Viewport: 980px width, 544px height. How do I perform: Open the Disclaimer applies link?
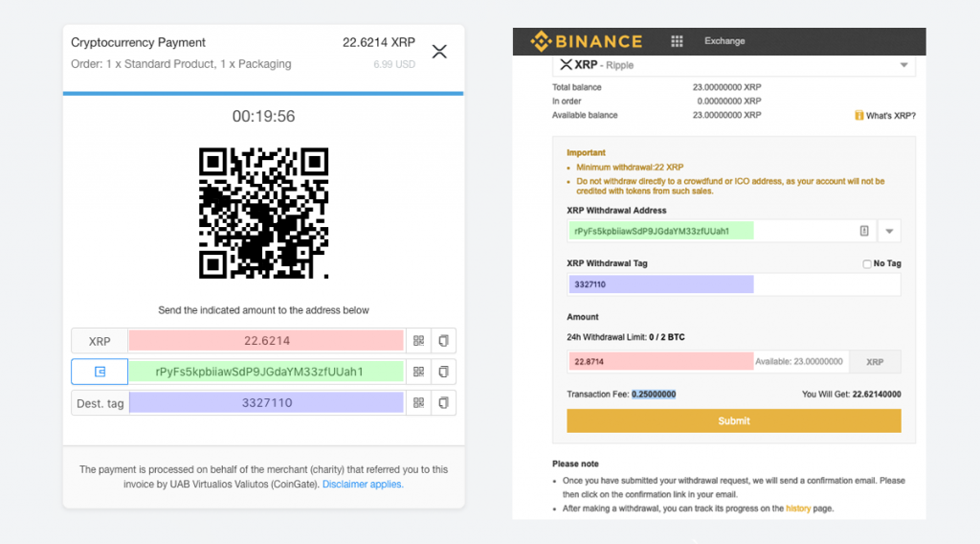point(363,484)
